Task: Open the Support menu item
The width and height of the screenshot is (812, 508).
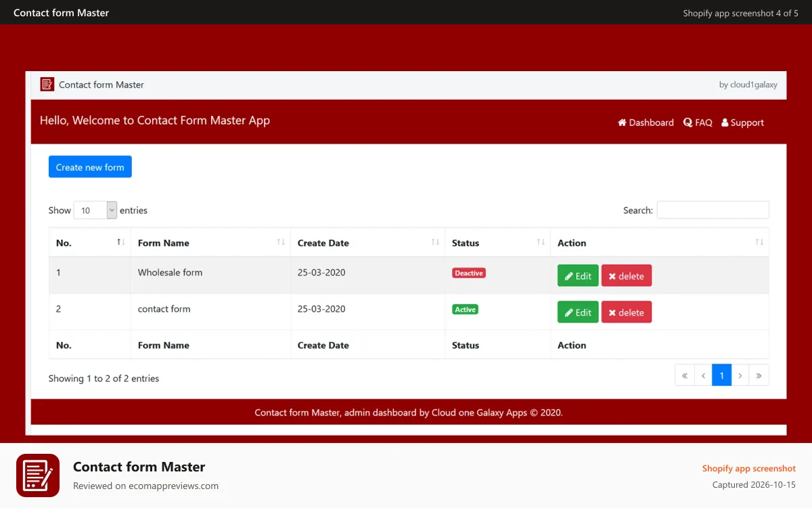Action: pyautogui.click(x=742, y=123)
